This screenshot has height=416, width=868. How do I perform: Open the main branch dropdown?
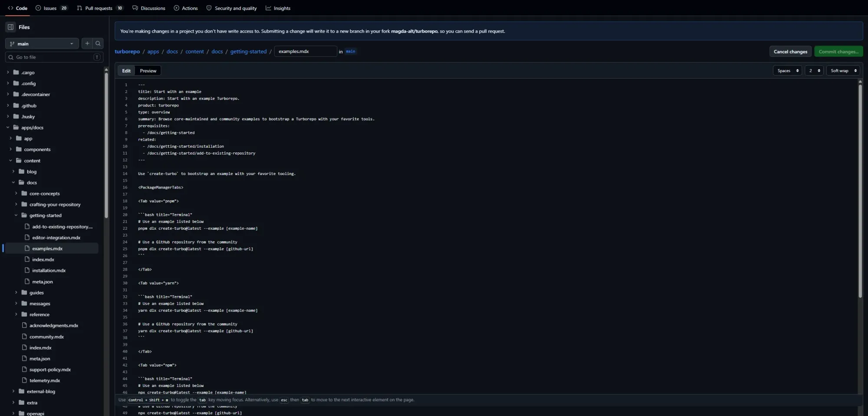42,43
